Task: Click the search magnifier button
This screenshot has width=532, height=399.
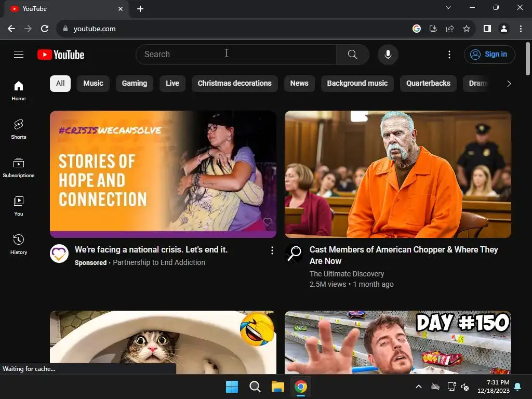Action: (x=353, y=54)
